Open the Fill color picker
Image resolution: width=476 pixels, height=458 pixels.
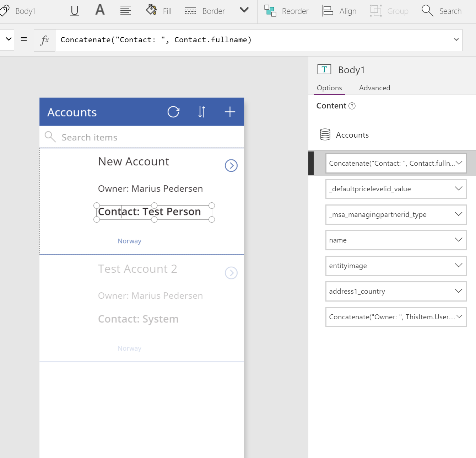click(x=159, y=11)
